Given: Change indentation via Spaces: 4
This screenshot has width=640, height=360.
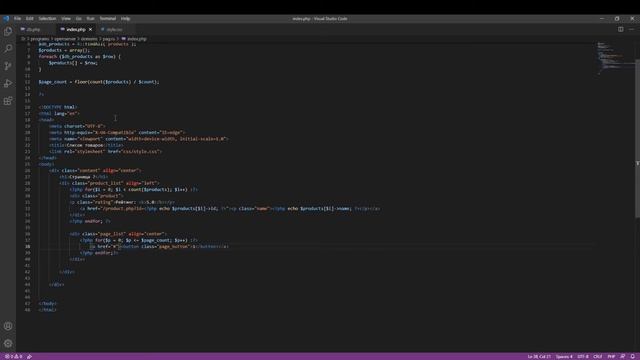Looking at the screenshot, I should coord(564,356).
